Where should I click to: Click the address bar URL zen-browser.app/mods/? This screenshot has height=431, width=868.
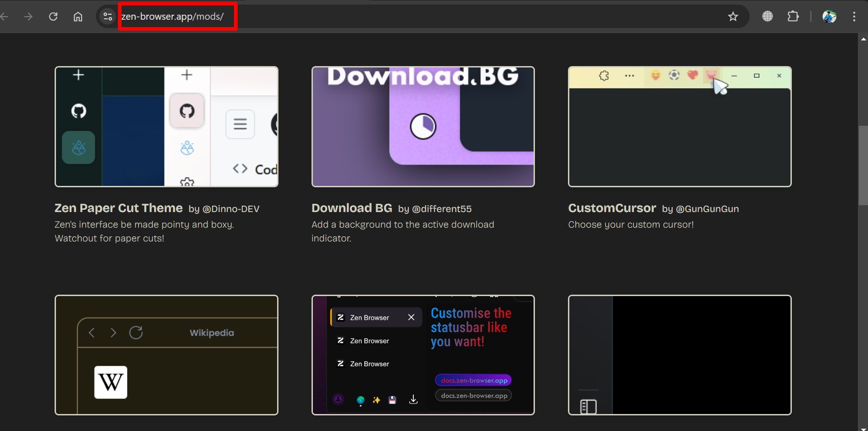coord(172,17)
